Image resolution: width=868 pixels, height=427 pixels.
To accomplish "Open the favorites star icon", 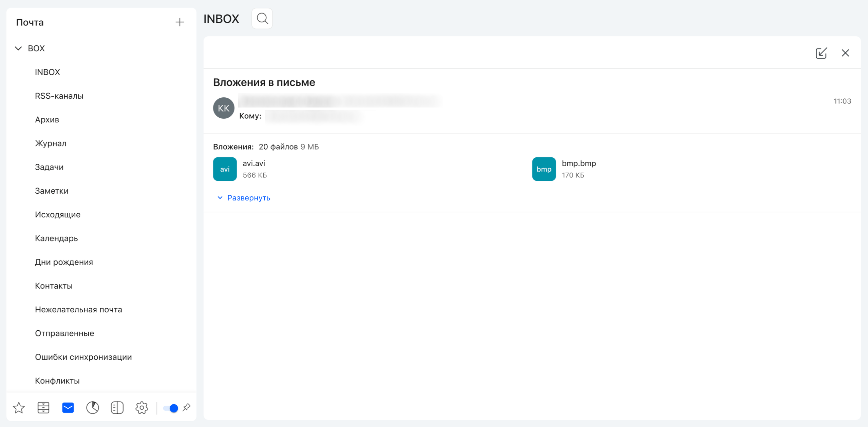I will coord(19,408).
